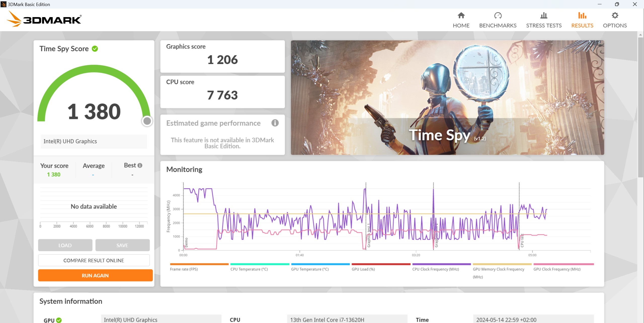Click the CPU test marker in the chart
Viewport: 644px width, 323px height.
point(522,240)
